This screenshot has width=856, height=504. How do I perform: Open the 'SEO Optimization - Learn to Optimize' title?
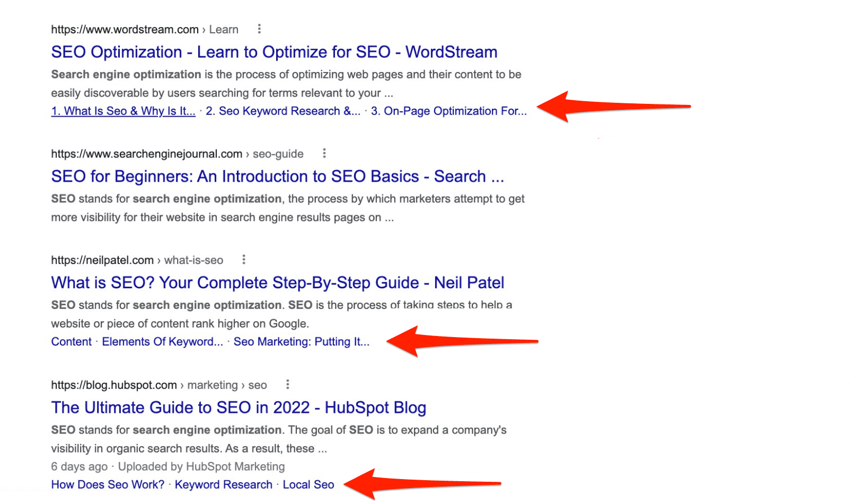[274, 52]
